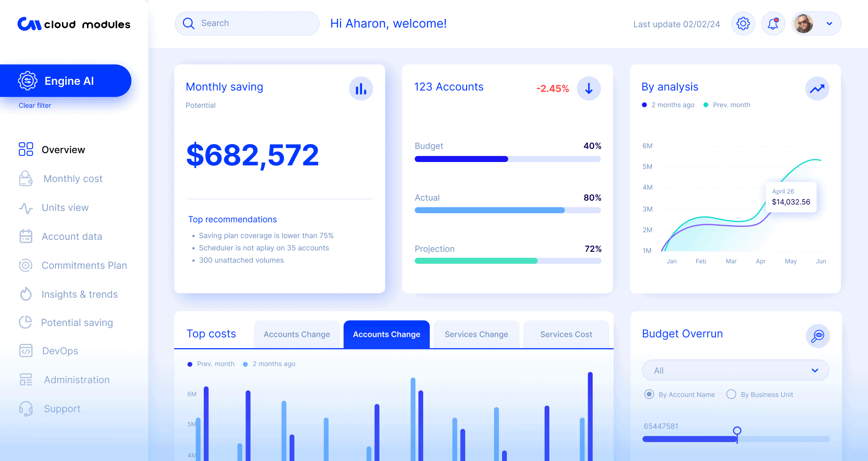This screenshot has width=868, height=461.
Task: Click the Support headset icon in sidebar
Action: [26, 409]
